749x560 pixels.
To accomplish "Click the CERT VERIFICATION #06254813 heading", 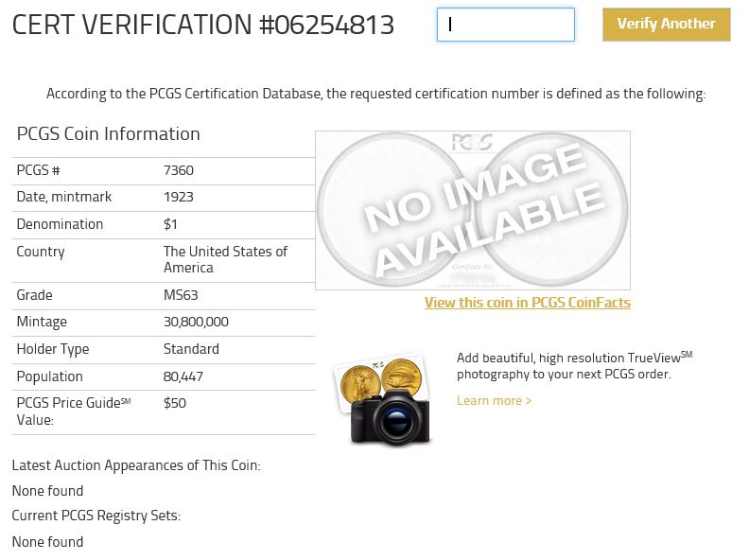I will coord(203,25).
